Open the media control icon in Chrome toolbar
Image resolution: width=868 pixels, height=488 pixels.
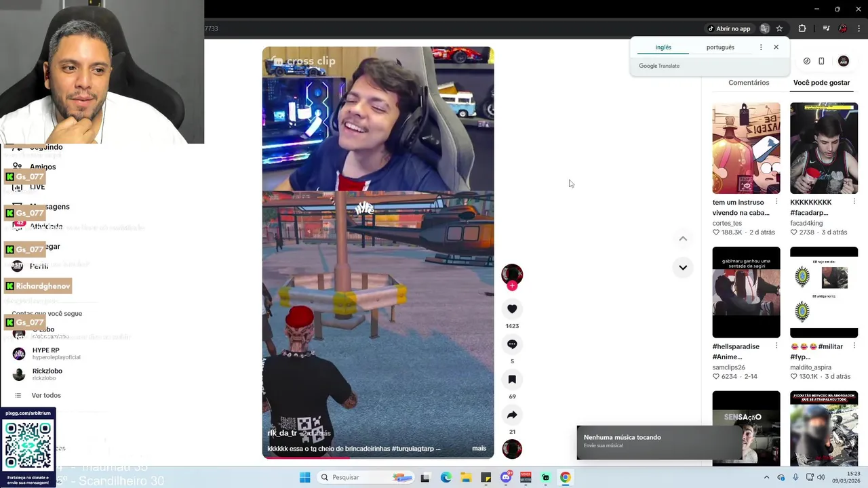826,28
